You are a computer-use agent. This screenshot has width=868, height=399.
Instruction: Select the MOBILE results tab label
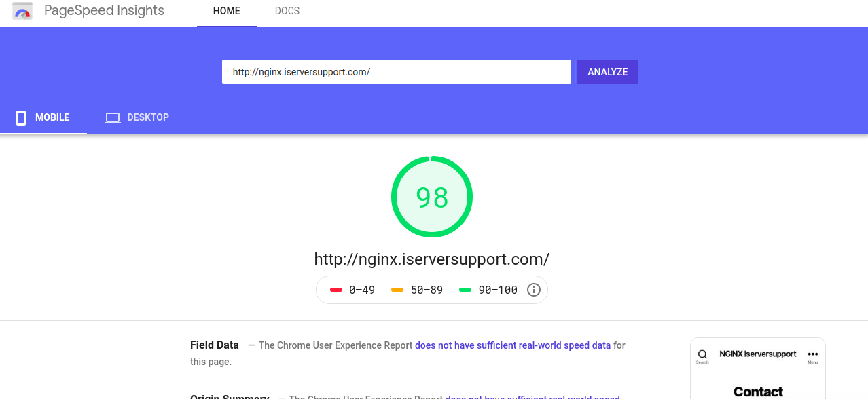point(52,117)
